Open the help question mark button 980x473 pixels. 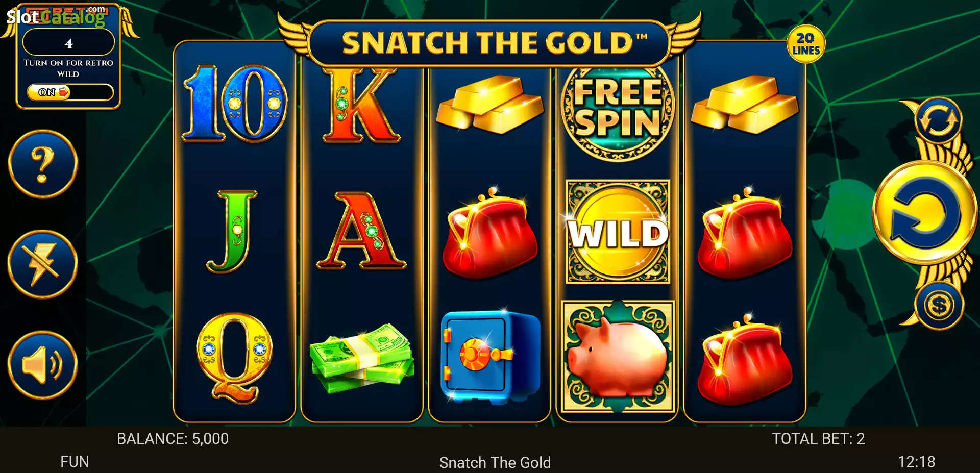coord(43,164)
